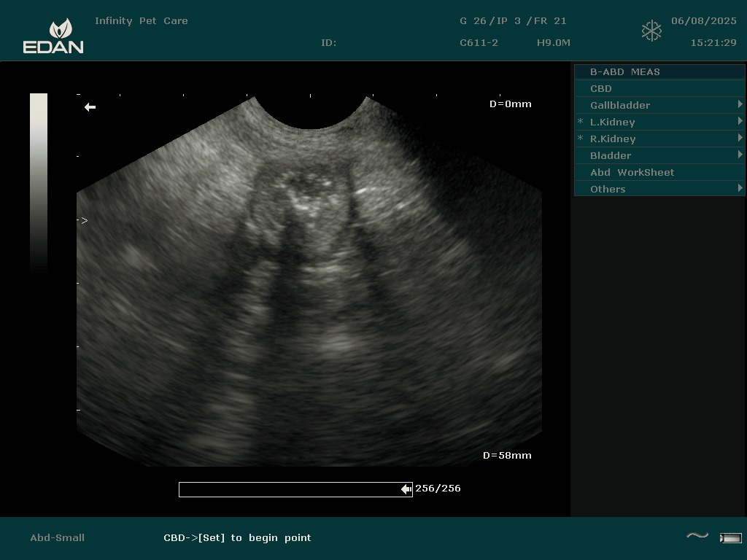
Task: Click the B-ABD MEAS menu header
Action: [624, 71]
